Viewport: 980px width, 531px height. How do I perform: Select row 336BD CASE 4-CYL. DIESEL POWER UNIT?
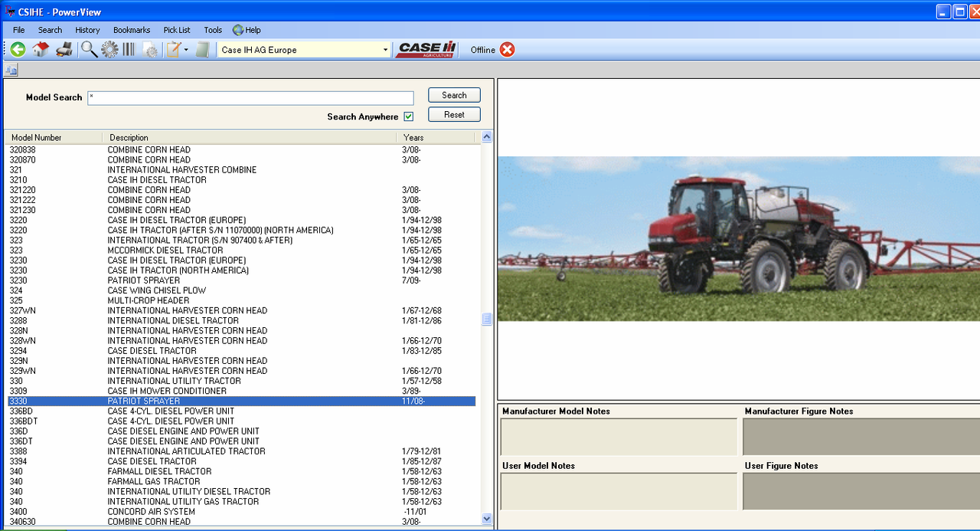coord(241,411)
